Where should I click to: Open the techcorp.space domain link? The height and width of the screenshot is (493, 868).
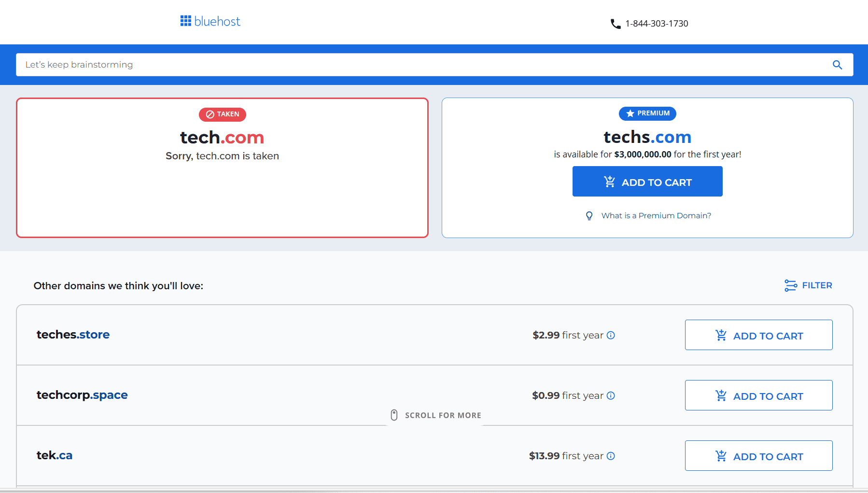pos(82,395)
